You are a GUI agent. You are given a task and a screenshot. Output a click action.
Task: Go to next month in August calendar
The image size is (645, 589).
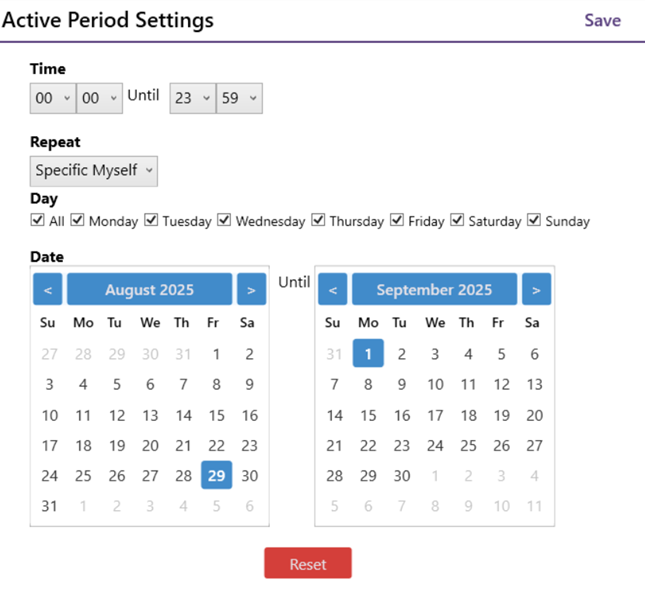251,290
